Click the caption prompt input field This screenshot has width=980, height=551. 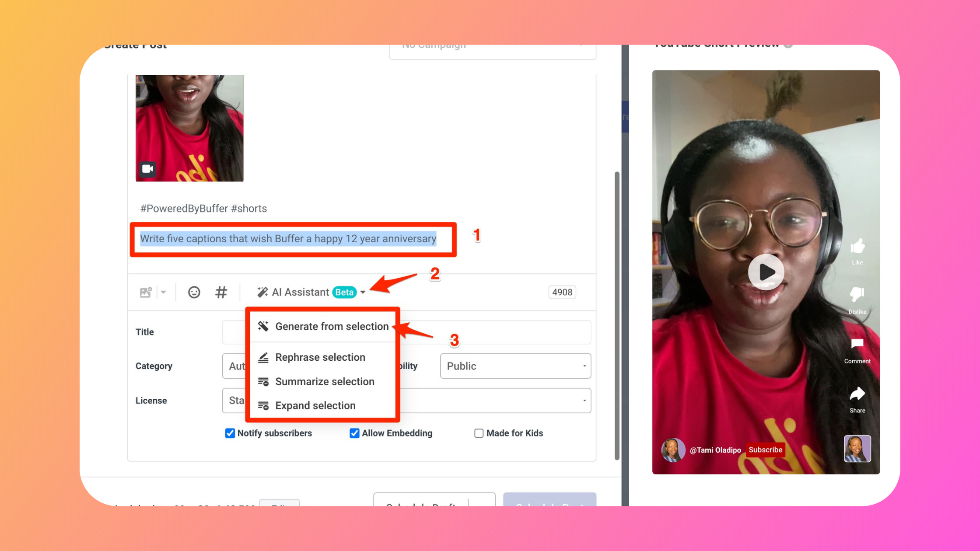288,239
